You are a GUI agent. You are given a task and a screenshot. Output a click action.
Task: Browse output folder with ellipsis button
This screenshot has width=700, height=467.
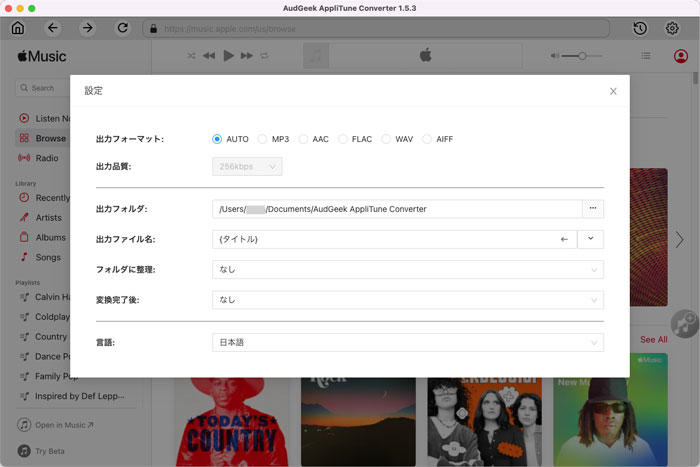click(x=593, y=209)
